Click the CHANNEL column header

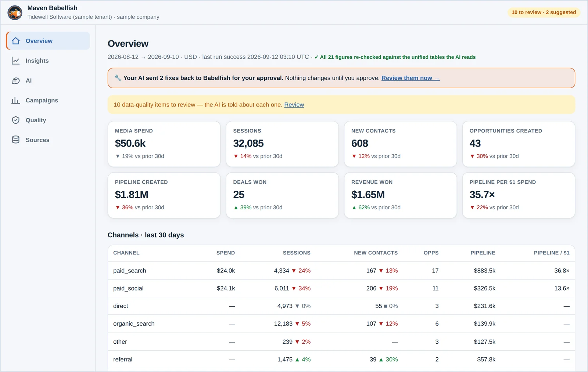pos(126,253)
